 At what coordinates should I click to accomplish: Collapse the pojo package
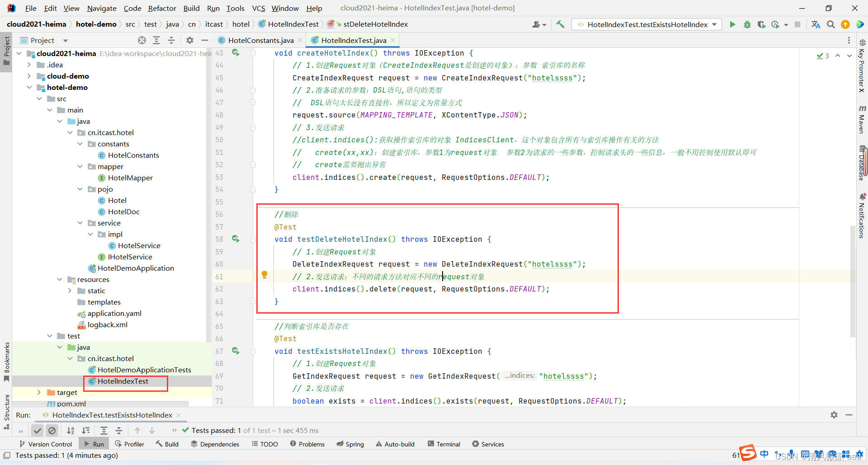pyautogui.click(x=80, y=189)
